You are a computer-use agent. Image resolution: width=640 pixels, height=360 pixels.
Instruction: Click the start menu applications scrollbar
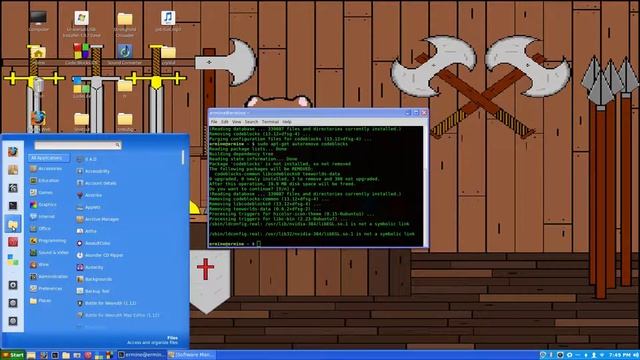[x=183, y=157]
